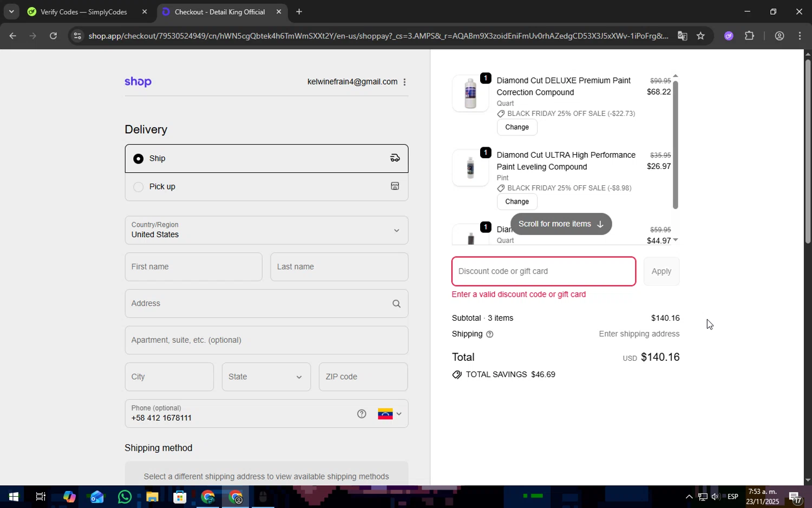Click the address search magnifier icon
Screen dimensions: 812x508
pyautogui.click(x=396, y=304)
